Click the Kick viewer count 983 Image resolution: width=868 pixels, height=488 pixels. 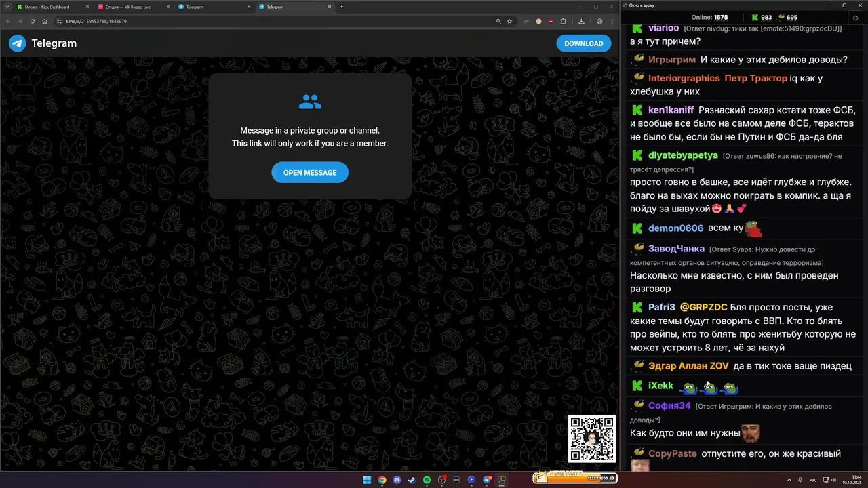pos(762,17)
